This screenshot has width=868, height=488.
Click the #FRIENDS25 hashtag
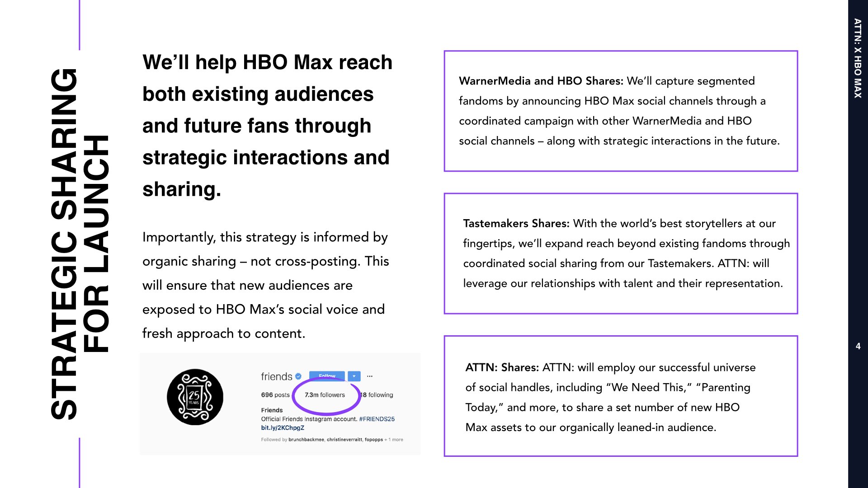(x=377, y=419)
